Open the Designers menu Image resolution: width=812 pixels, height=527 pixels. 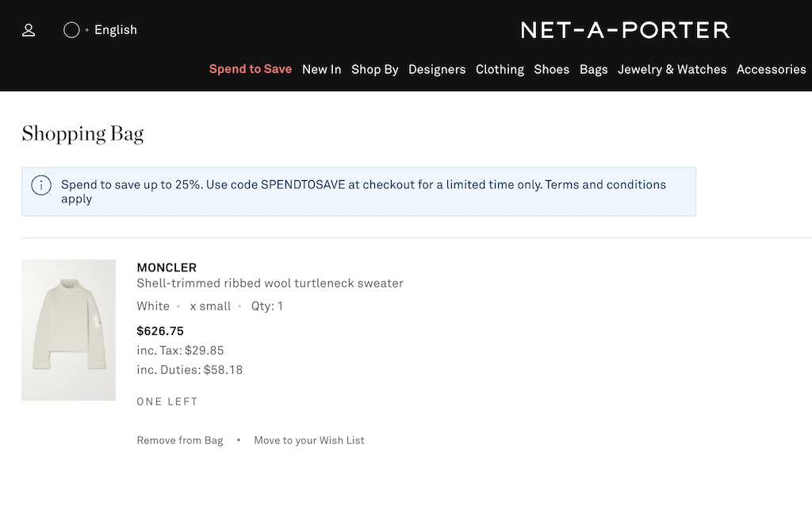(437, 69)
